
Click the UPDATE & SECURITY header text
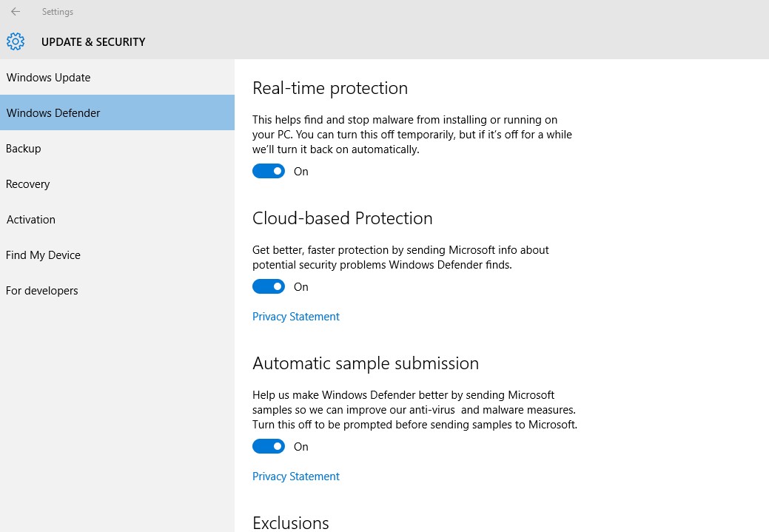93,41
